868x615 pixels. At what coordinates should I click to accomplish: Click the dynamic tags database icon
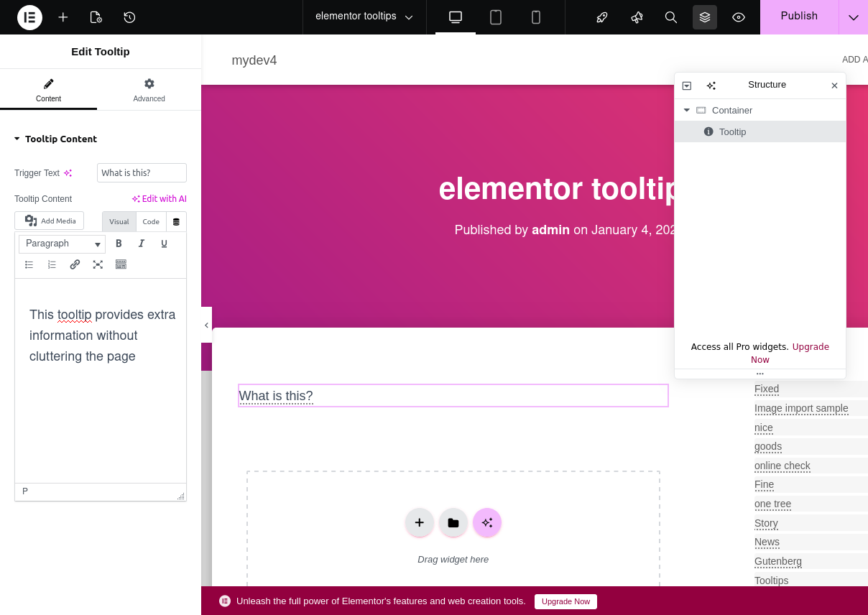click(176, 222)
